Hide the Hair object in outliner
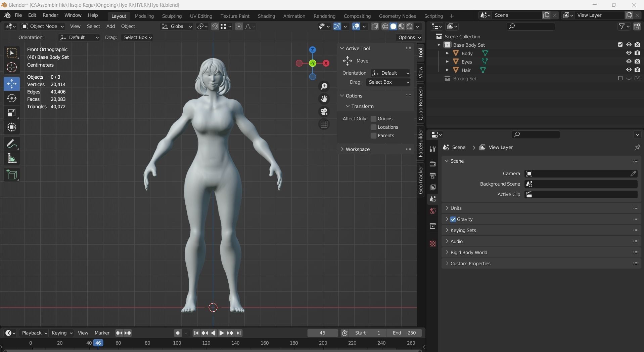The width and height of the screenshot is (644, 352). pos(629,70)
